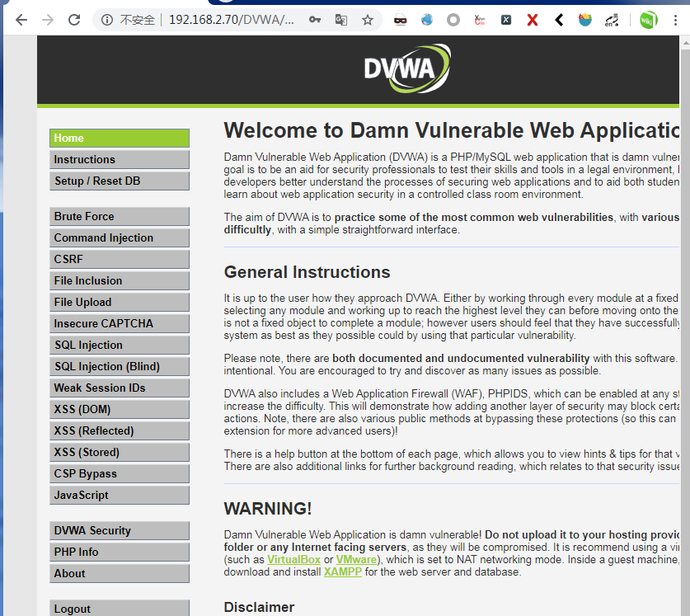Select Command Injection in sidebar
The image size is (690, 616).
(120, 237)
